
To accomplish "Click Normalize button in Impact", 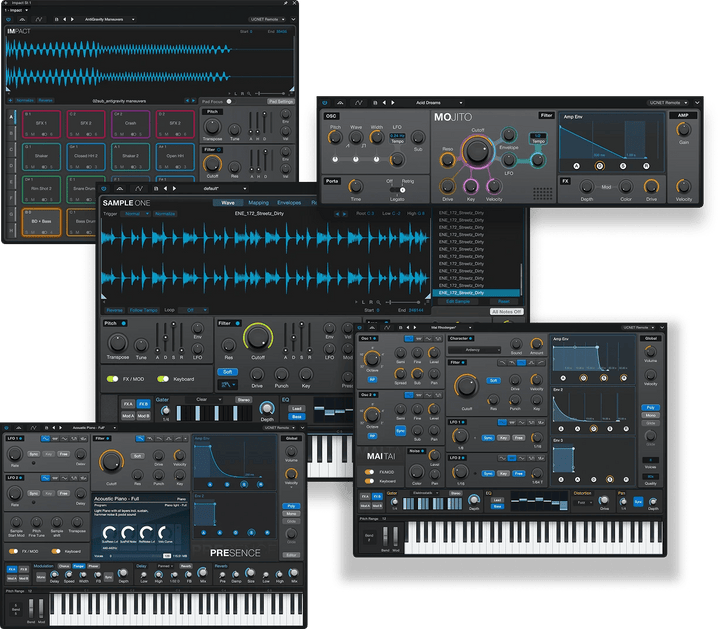I will pos(25,100).
